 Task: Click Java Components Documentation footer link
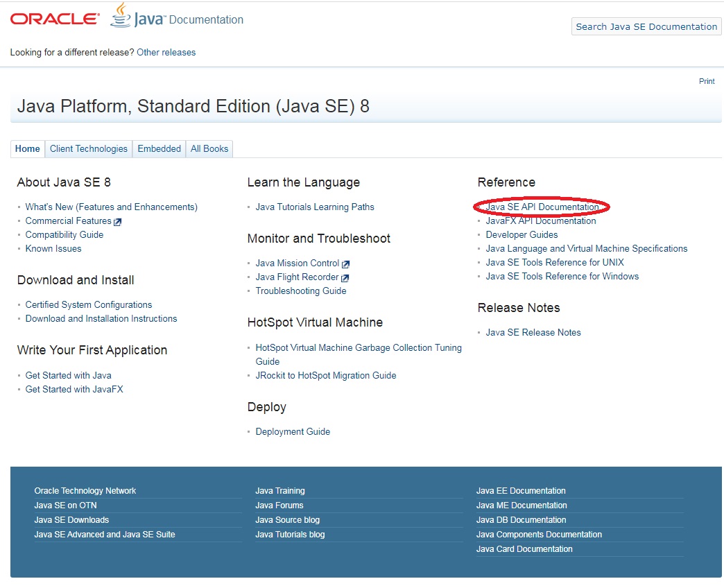click(540, 535)
